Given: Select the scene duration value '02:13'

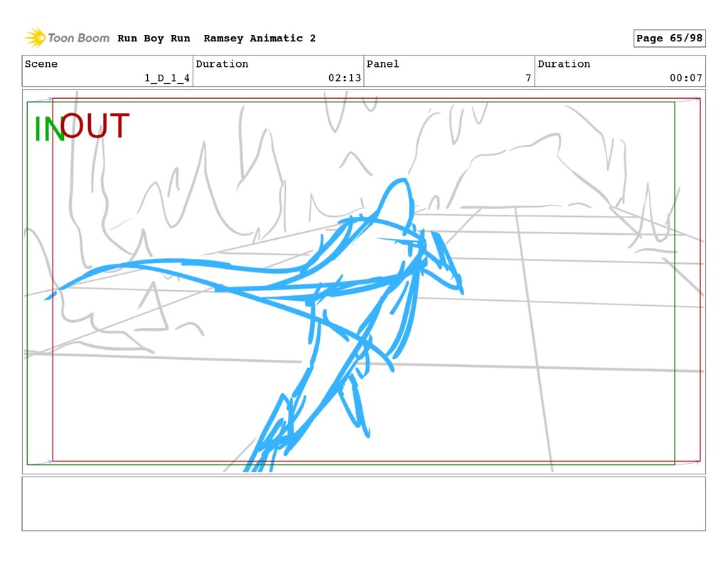Looking at the screenshot, I should 345,78.
